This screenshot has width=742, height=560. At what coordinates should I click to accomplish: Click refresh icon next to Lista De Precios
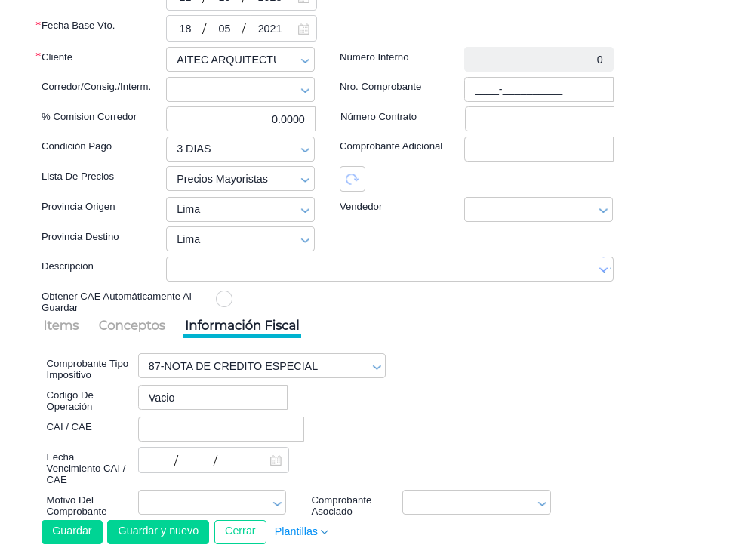[x=352, y=179]
